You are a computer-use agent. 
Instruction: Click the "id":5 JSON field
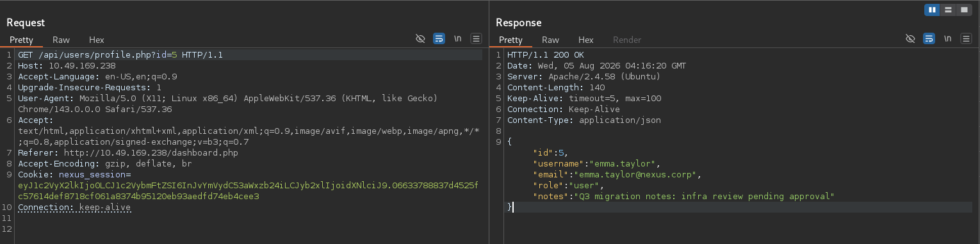(551, 152)
